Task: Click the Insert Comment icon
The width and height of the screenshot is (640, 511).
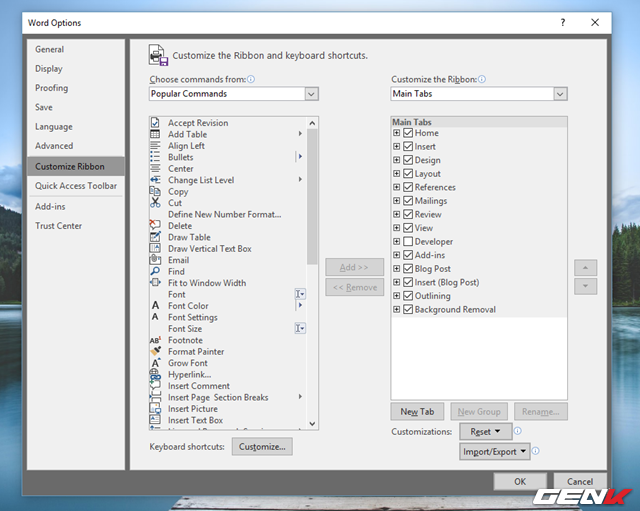Action: pos(155,385)
